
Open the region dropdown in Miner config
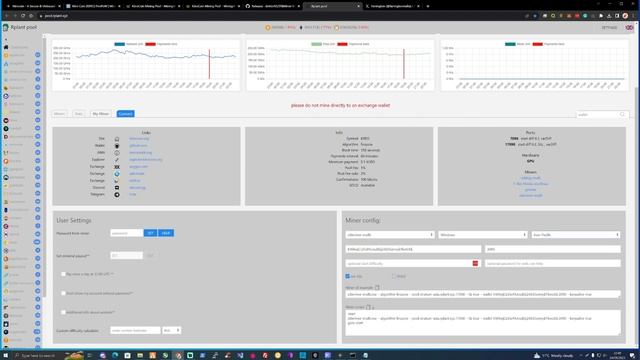(576, 235)
